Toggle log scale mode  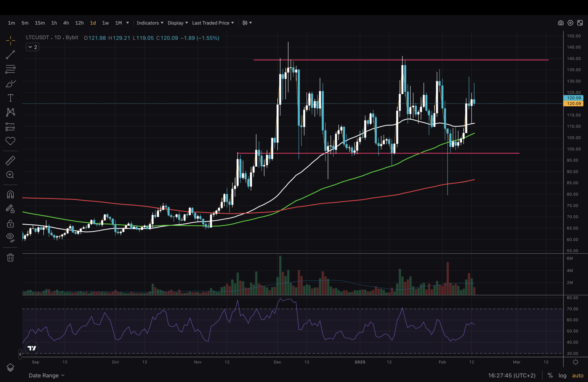(562, 375)
